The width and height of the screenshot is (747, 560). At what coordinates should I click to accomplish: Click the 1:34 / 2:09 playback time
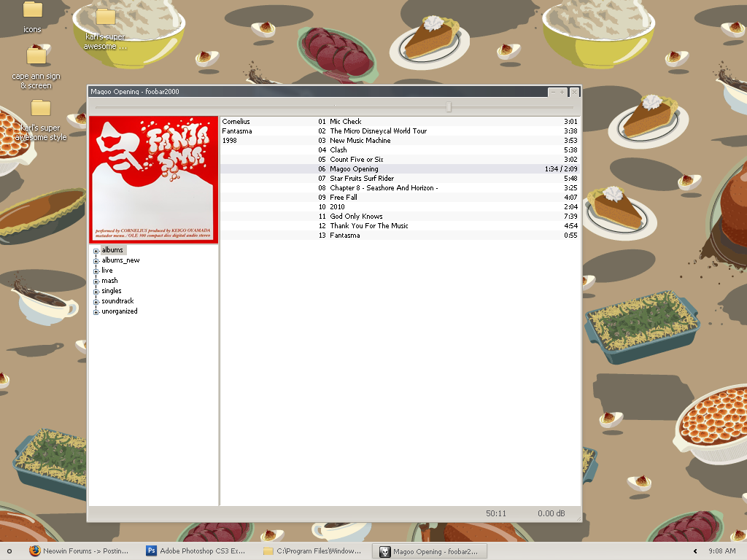coord(561,169)
